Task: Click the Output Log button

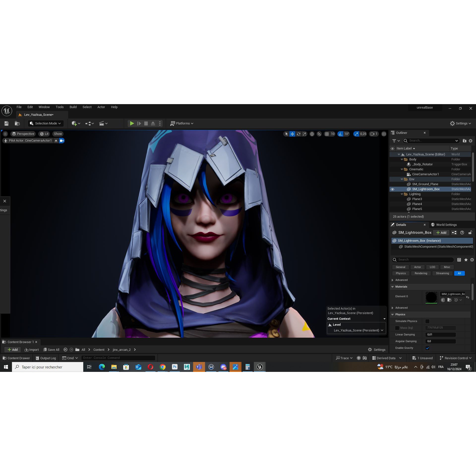Action: click(x=46, y=358)
